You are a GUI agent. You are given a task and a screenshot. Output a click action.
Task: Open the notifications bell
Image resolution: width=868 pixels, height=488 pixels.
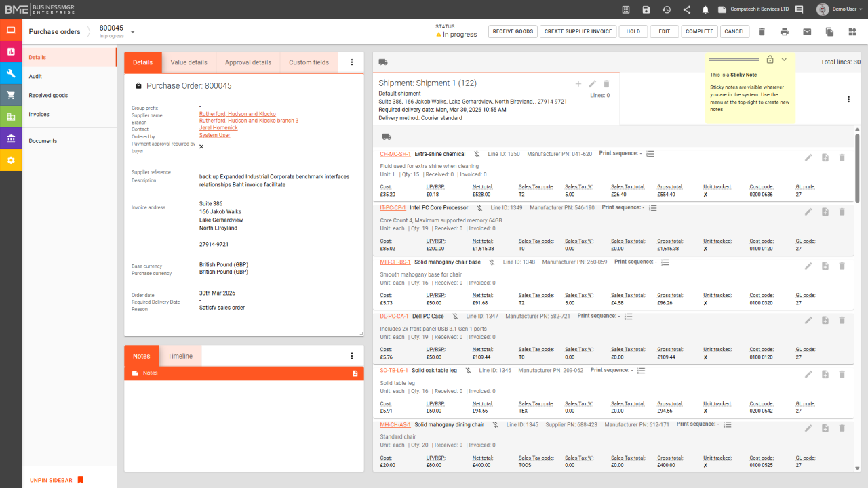[705, 9]
